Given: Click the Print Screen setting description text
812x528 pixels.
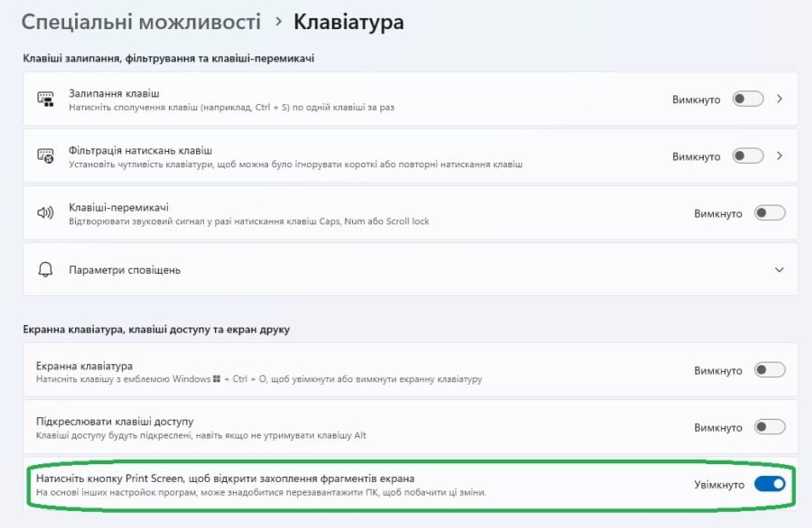Looking at the screenshot, I should [261, 492].
